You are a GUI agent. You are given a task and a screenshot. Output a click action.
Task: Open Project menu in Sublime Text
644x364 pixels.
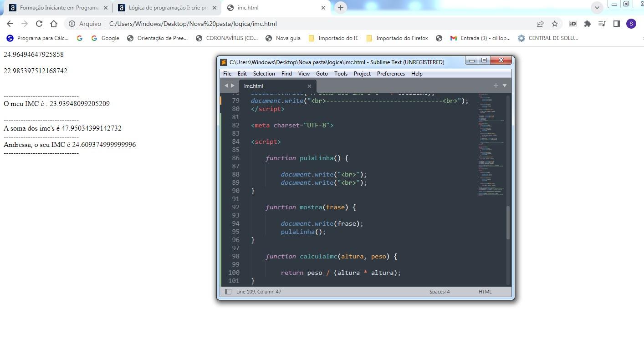pos(362,74)
